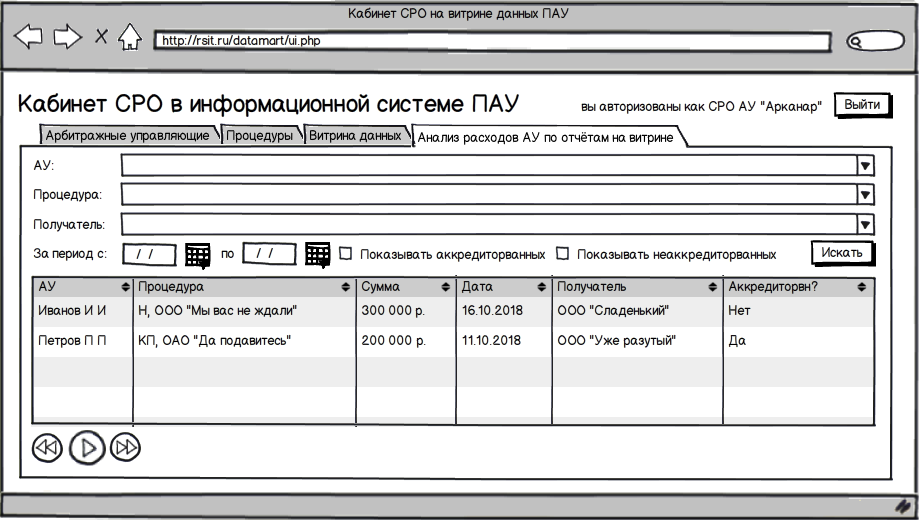Click the browser back arrow
The image size is (919, 520).
[29, 38]
